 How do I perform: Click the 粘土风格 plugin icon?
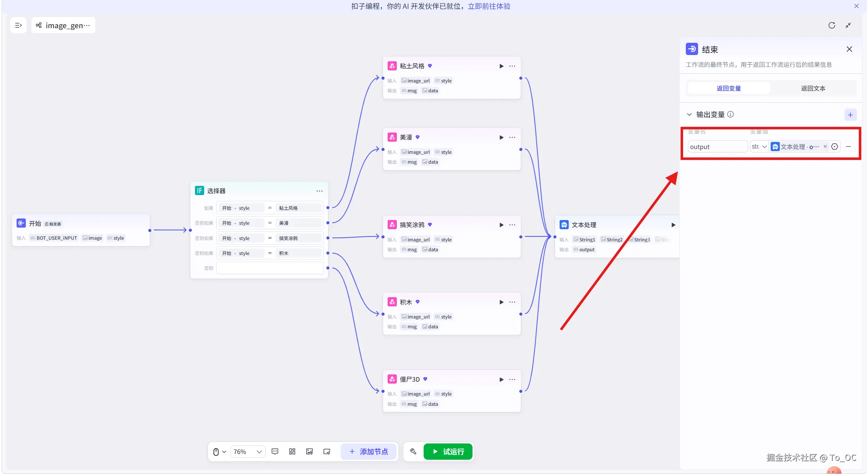click(392, 66)
